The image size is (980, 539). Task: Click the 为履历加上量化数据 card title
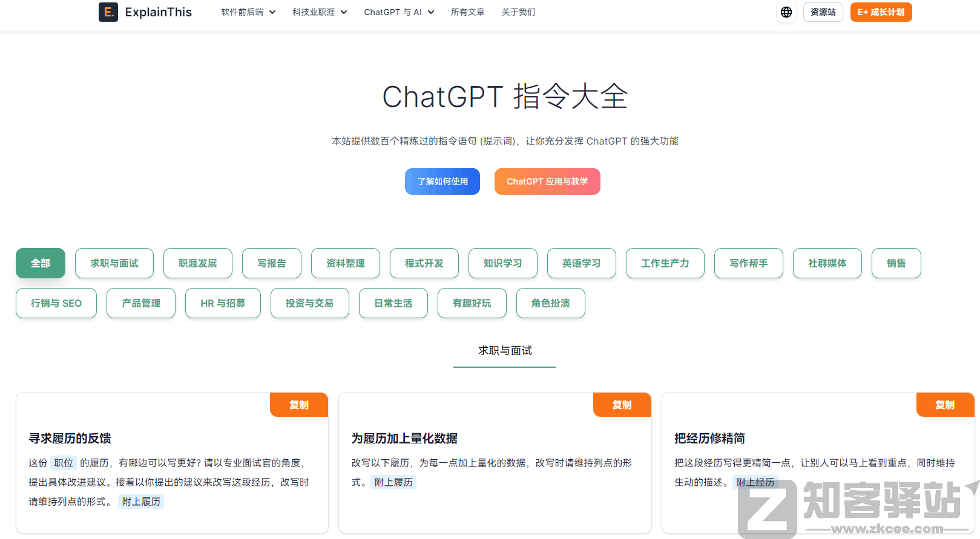pos(404,439)
